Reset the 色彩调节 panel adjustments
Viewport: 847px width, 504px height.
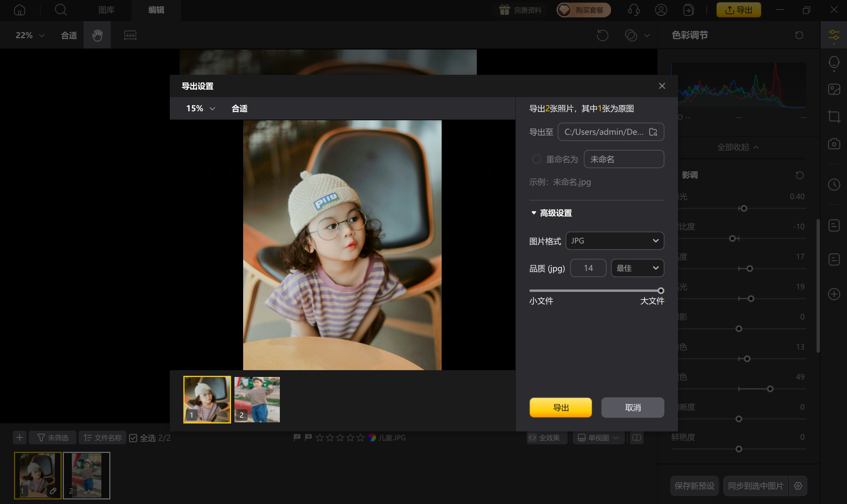pos(799,35)
